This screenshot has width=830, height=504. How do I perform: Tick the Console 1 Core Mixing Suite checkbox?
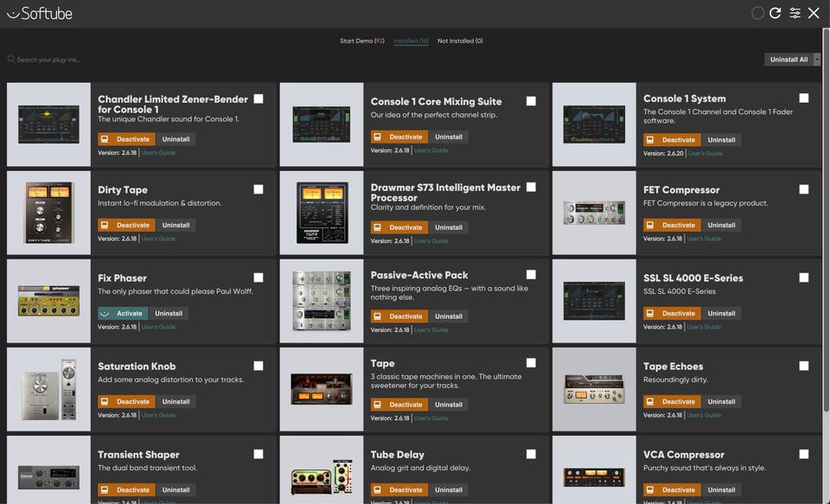(531, 101)
